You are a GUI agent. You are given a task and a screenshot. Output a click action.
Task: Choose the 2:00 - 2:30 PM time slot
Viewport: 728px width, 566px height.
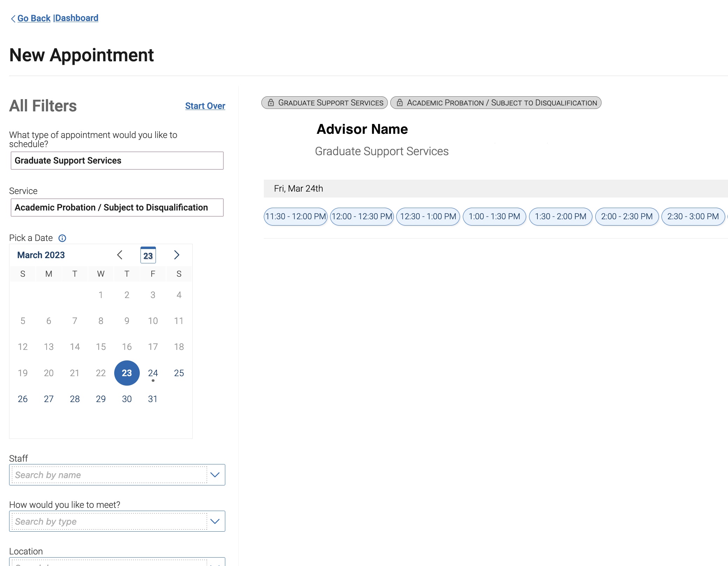(627, 216)
